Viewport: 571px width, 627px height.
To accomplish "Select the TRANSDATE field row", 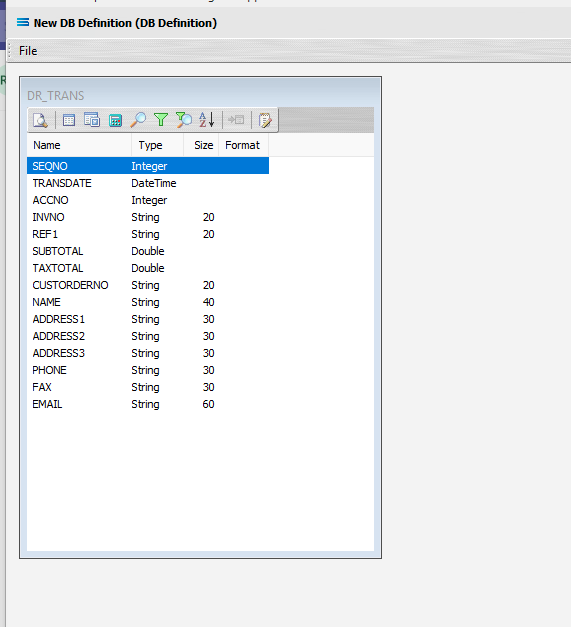I will coord(148,183).
